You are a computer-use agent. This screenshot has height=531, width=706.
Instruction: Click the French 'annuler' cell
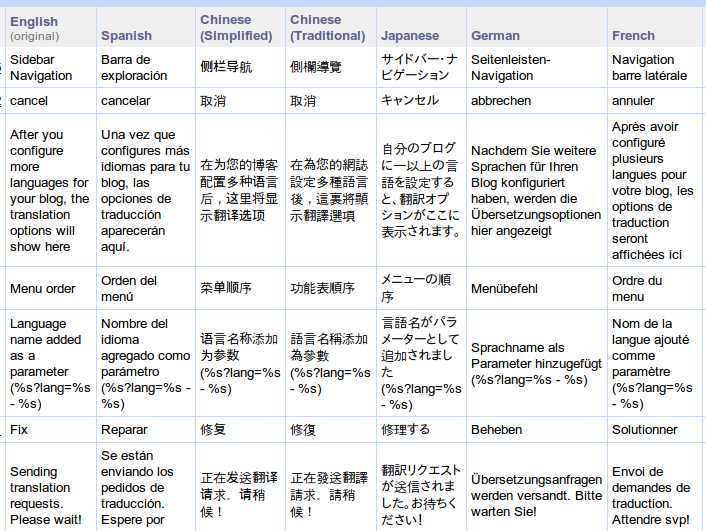[656, 101]
